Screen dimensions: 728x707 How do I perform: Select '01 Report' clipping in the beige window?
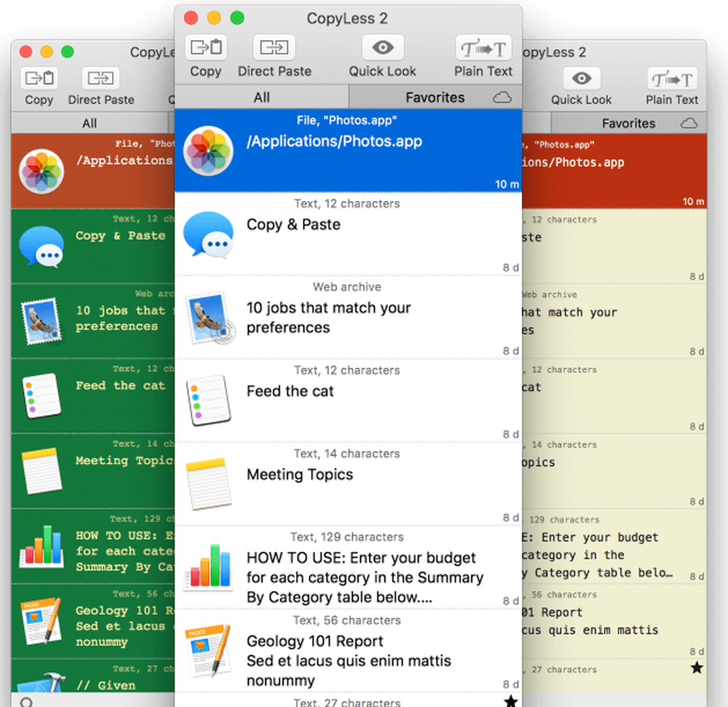coord(614,622)
